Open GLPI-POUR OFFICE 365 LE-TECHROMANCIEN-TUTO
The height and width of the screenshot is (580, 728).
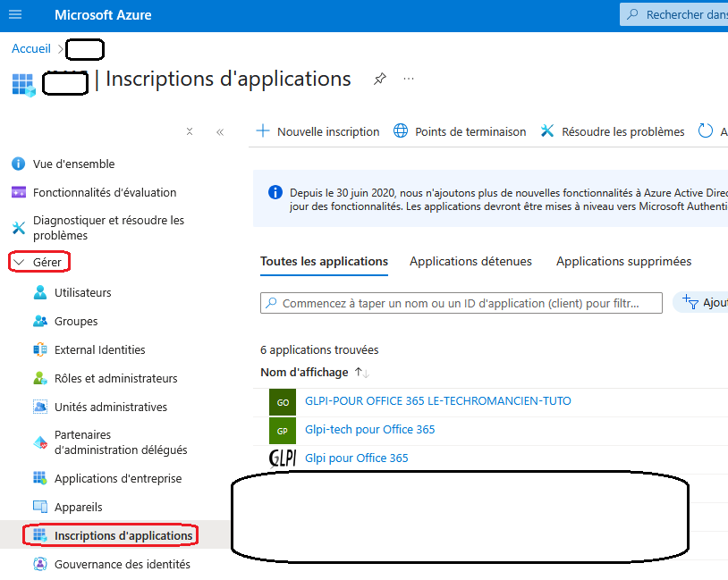click(438, 401)
